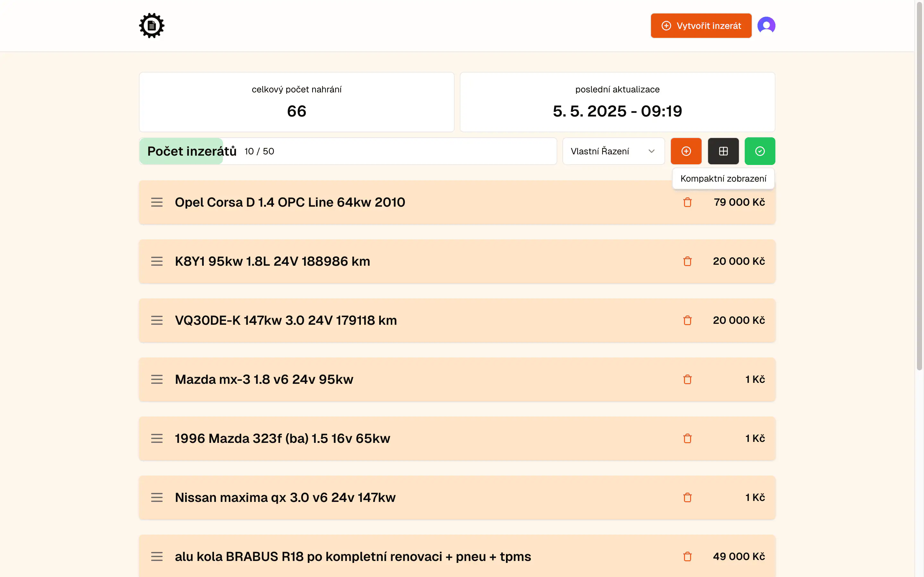
Task: Click the profile avatar icon
Action: point(766,25)
